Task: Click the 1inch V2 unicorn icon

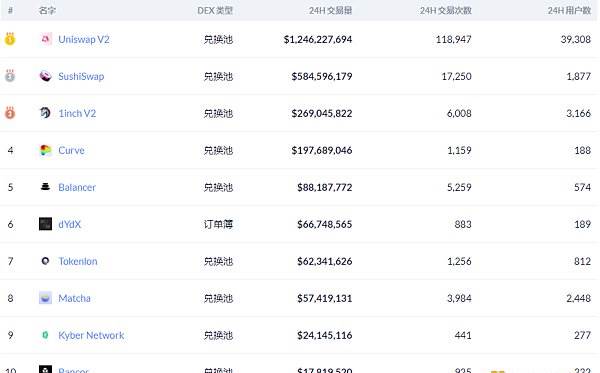Action: pos(46,113)
